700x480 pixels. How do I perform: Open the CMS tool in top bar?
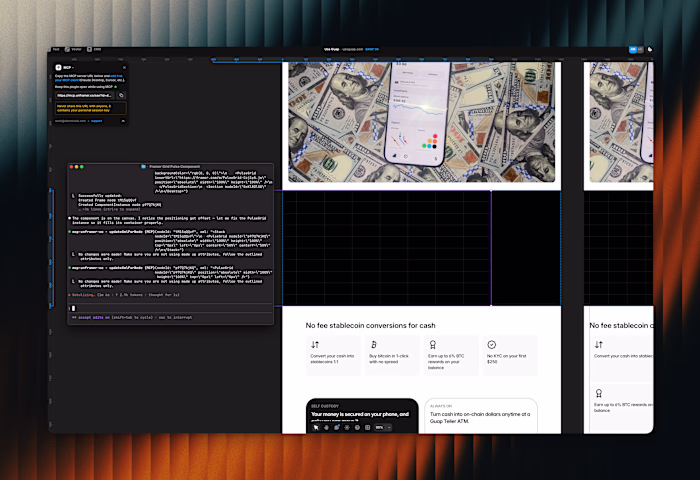(94, 50)
